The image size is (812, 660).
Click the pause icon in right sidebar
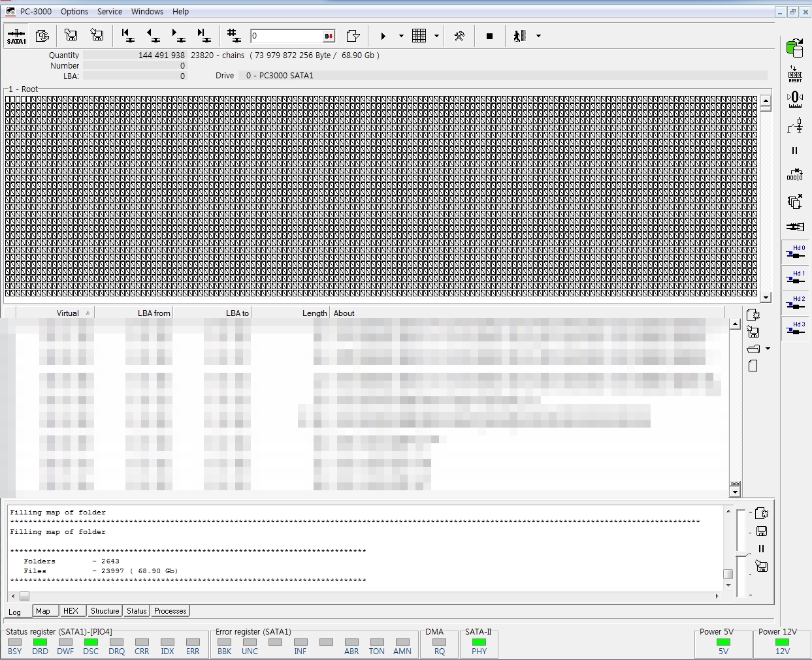[x=795, y=150]
